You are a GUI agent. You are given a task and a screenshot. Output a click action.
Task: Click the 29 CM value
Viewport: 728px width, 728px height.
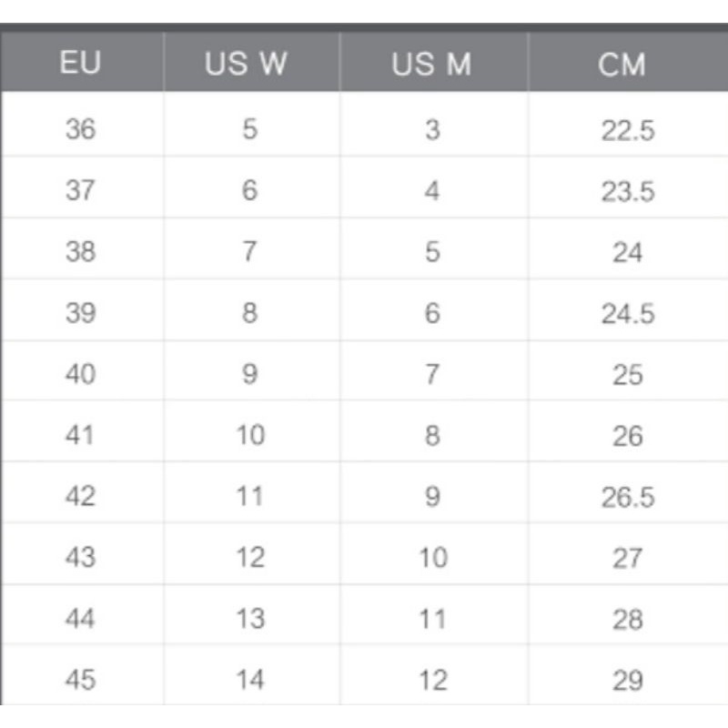click(628, 681)
